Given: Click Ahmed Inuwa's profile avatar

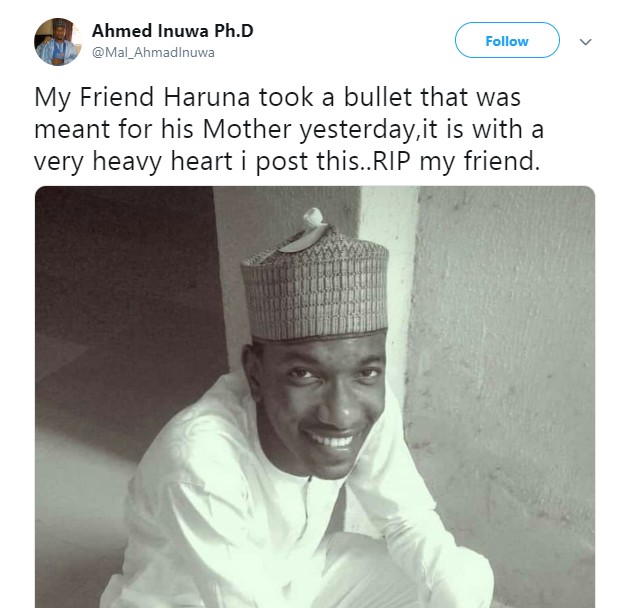Looking at the screenshot, I should [57, 42].
